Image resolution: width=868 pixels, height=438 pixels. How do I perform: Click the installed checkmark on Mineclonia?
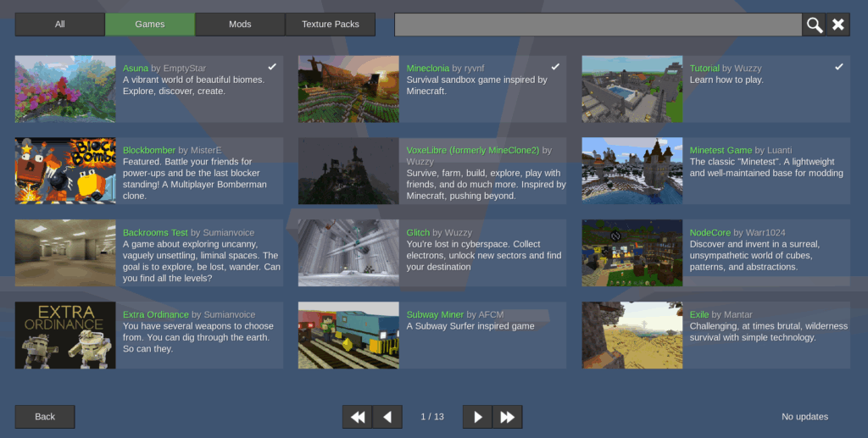point(555,66)
